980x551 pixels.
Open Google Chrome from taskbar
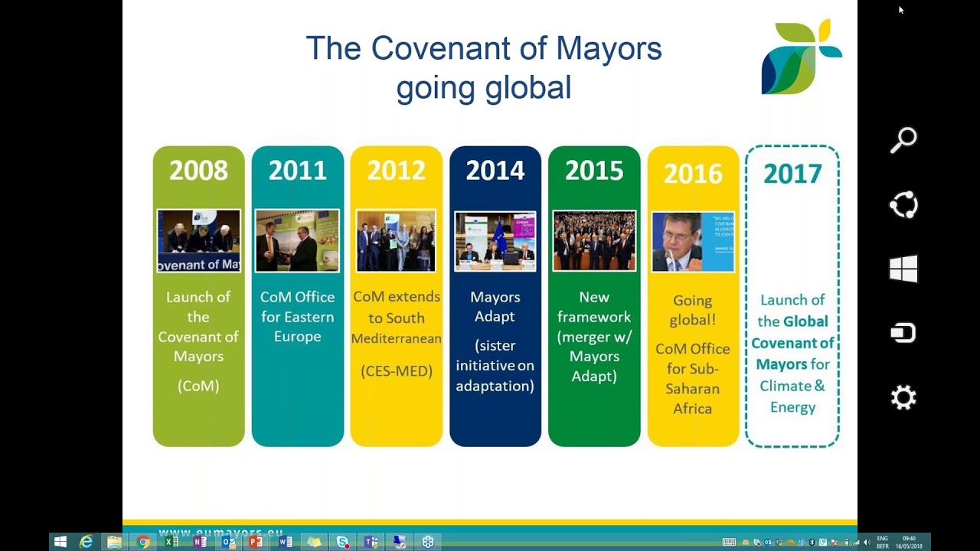pos(143,542)
